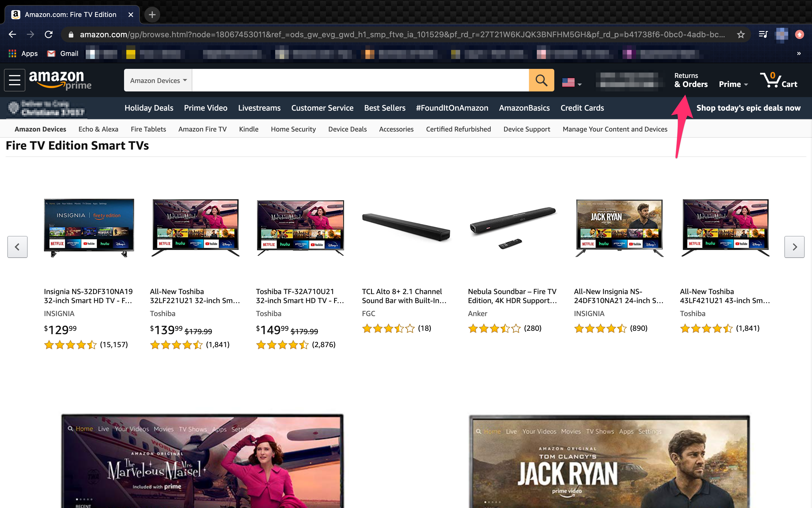
Task: Open Best Sellers nav link
Action: 385,108
